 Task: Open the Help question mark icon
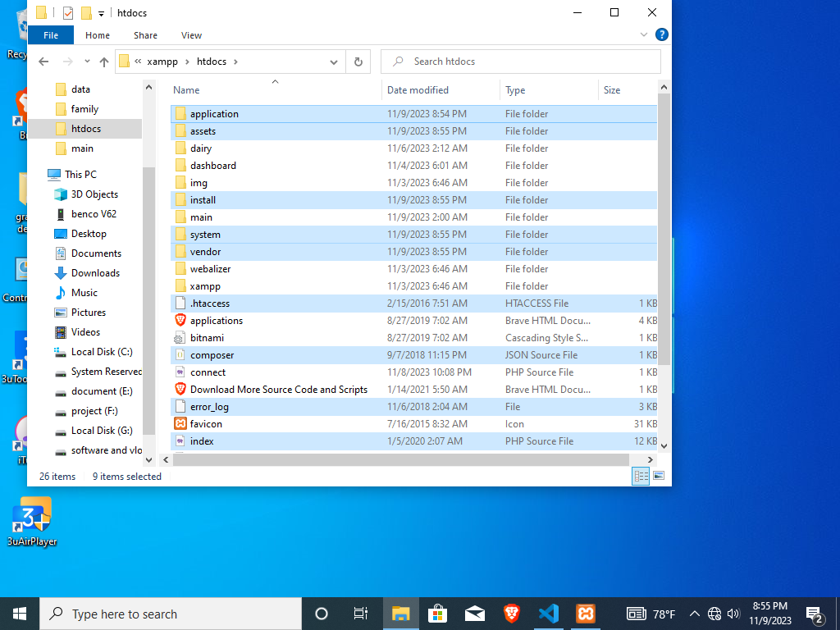[x=662, y=35]
